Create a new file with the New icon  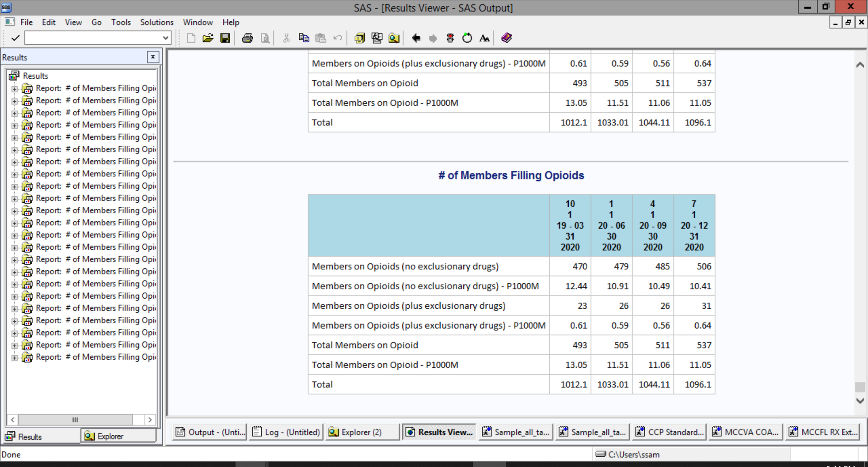191,38
